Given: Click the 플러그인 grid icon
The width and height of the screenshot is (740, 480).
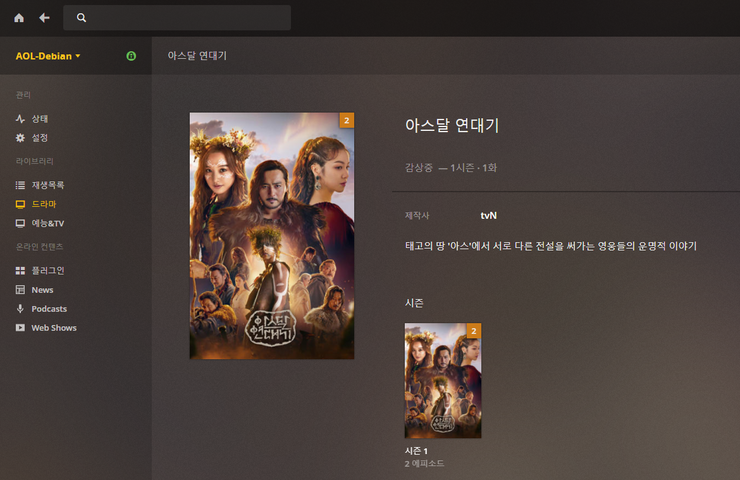Looking at the screenshot, I should tap(20, 270).
